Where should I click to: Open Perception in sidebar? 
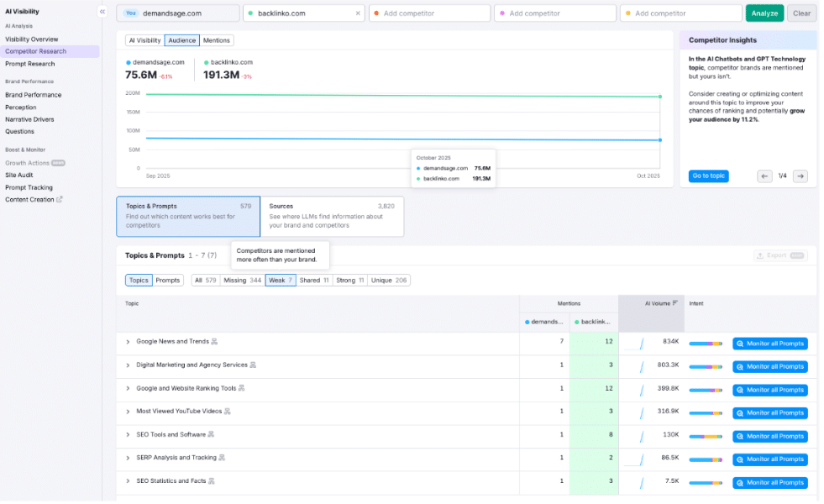(21, 108)
